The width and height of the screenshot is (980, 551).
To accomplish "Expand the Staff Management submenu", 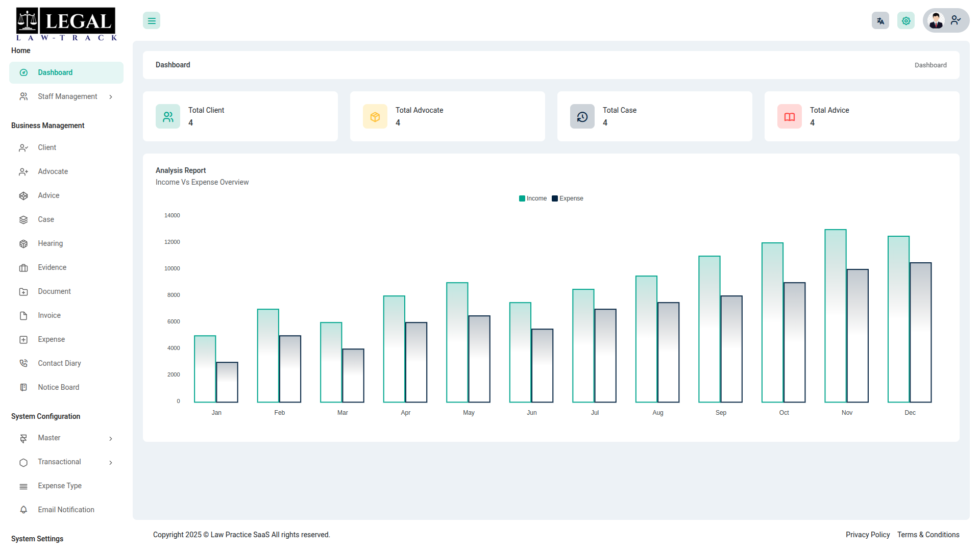I will pos(66,96).
